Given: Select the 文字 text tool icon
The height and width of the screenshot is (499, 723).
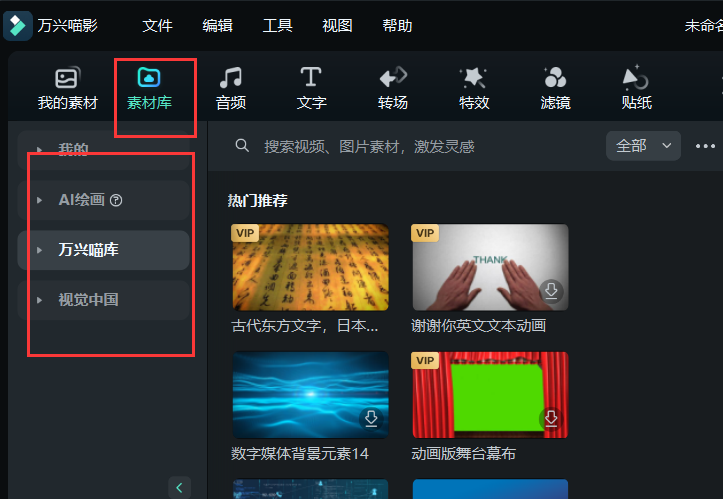Looking at the screenshot, I should point(311,77).
